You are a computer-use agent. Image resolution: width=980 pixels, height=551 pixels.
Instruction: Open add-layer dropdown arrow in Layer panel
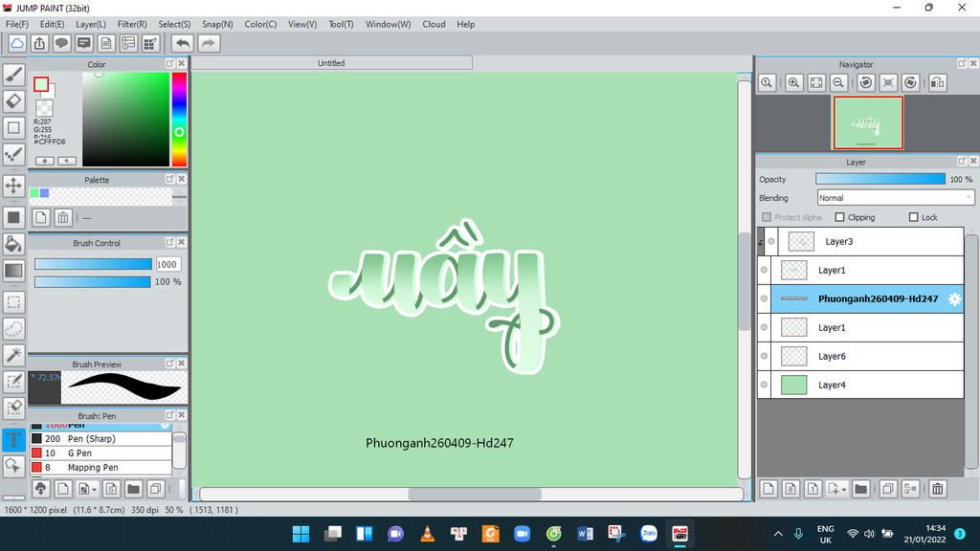[x=844, y=490]
